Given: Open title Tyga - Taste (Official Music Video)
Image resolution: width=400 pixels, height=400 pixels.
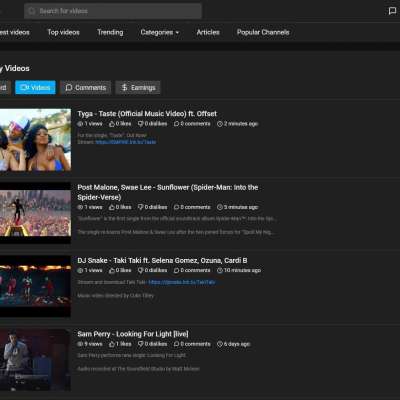Looking at the screenshot, I should point(147,114).
